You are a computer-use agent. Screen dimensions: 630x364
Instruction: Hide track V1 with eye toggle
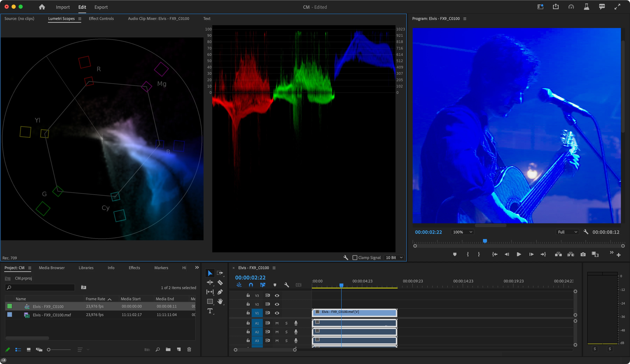[x=277, y=313]
